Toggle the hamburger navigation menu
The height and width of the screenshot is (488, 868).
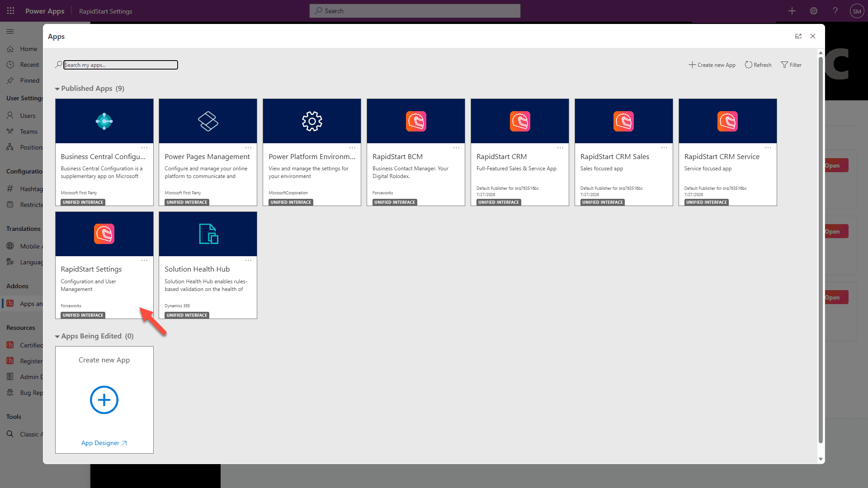10,31
